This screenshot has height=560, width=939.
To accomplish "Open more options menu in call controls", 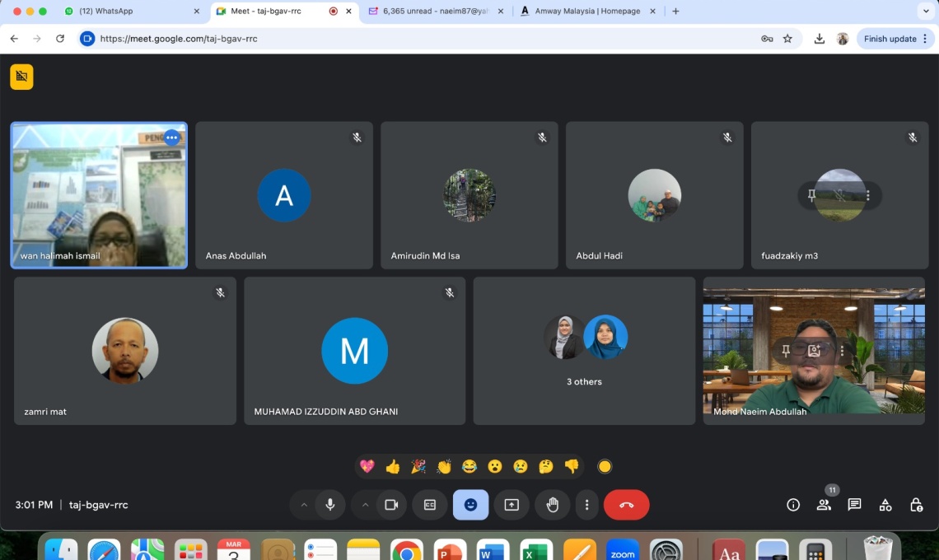I will coord(586,505).
